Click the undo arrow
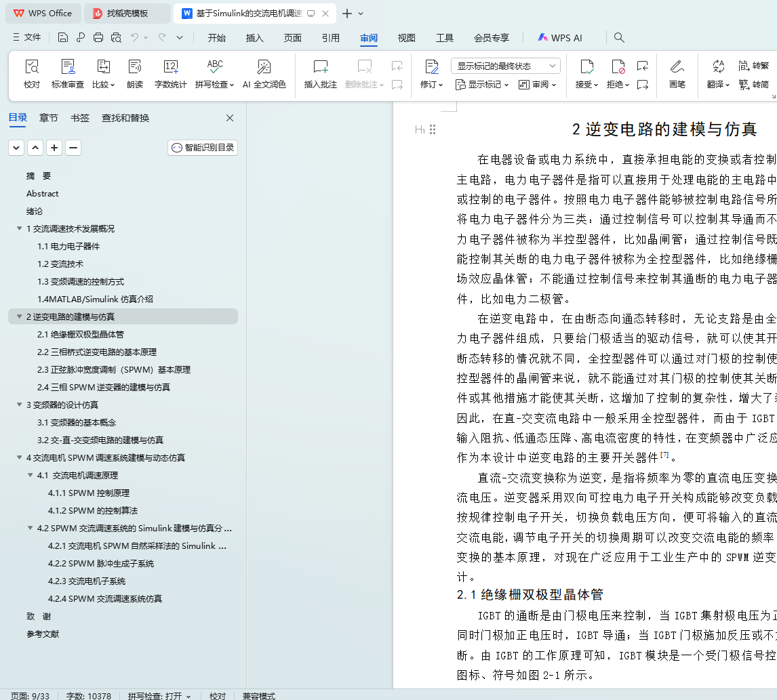 135,37
